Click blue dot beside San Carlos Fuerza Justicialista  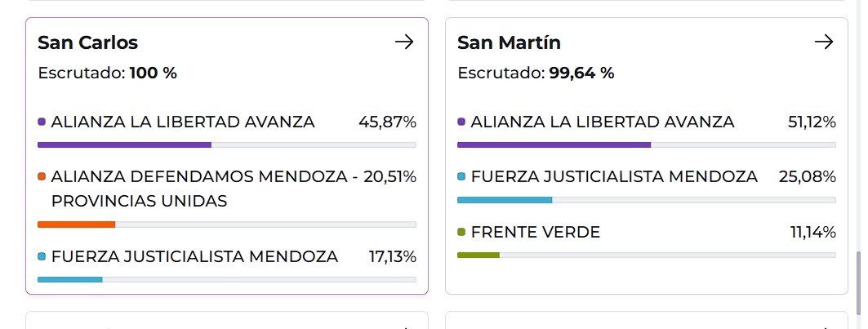pos(42,256)
